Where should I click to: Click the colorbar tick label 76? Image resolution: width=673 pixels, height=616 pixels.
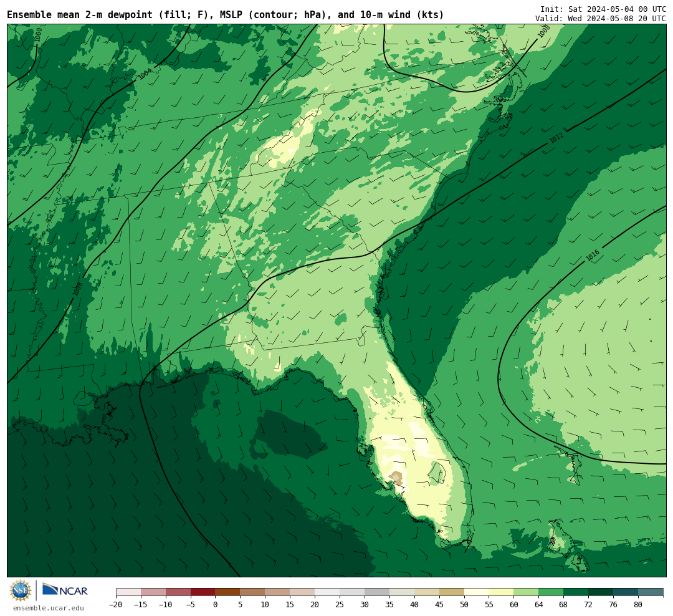coord(613,605)
